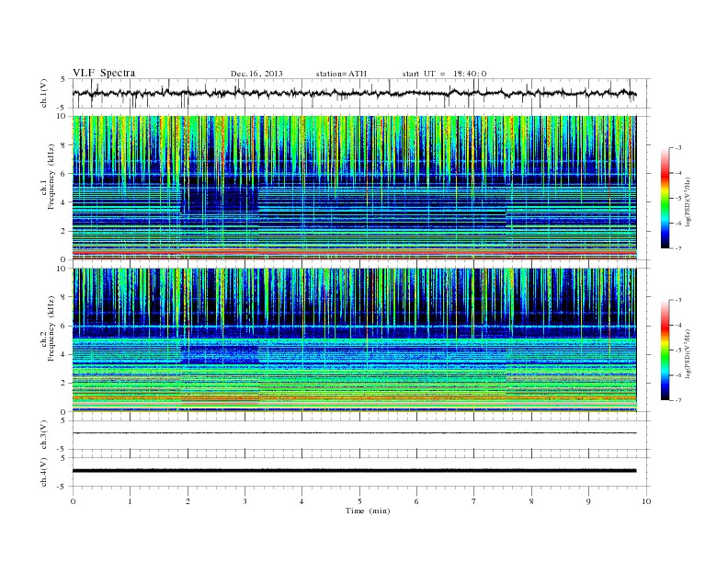Click the ch.1 spectrogram color scale bar

665,198
